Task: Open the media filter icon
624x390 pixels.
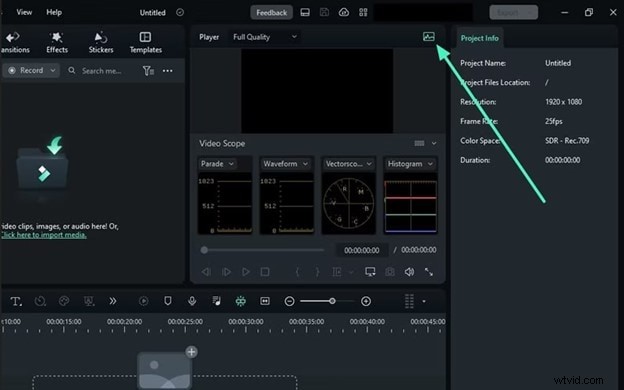Action: click(148, 71)
